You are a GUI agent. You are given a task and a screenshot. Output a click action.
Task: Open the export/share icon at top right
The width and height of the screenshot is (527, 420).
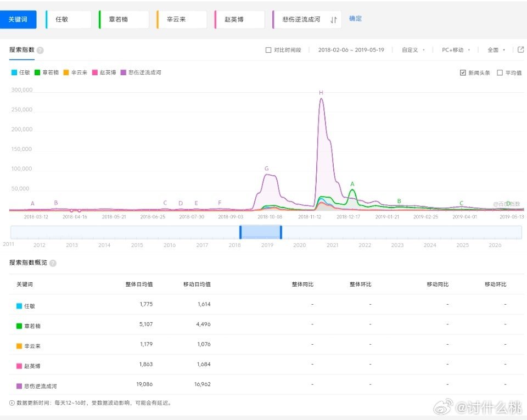520,50
